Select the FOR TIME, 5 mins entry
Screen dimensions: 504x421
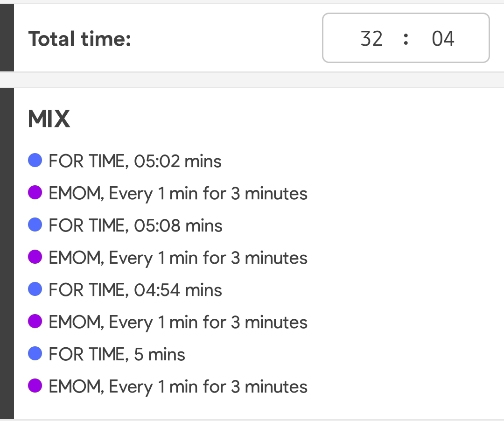click(x=117, y=354)
